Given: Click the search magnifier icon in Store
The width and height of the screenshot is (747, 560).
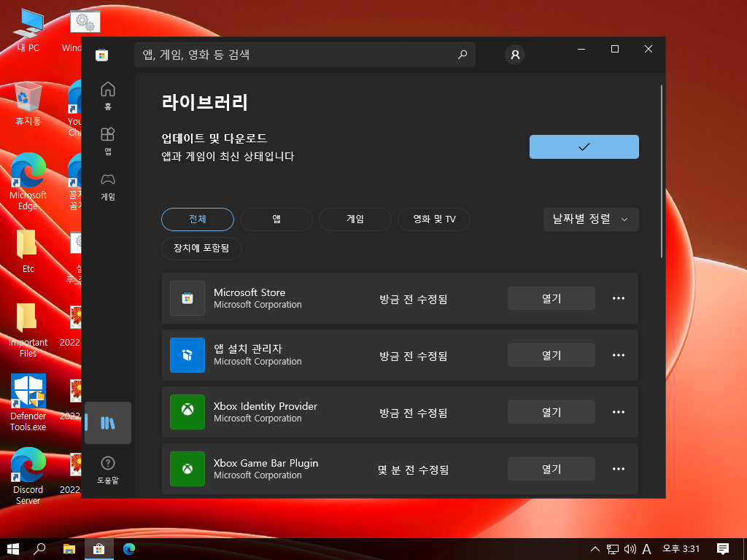Looking at the screenshot, I should click(462, 55).
